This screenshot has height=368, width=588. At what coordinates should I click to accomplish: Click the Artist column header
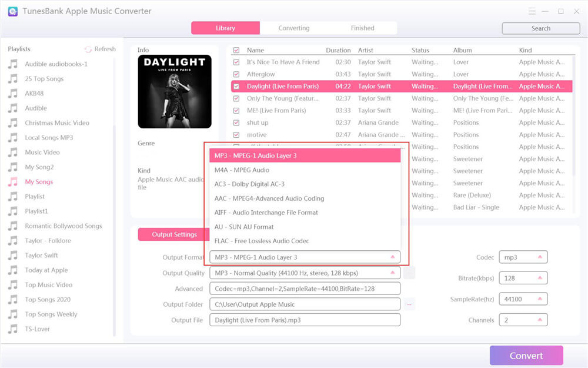tap(365, 50)
